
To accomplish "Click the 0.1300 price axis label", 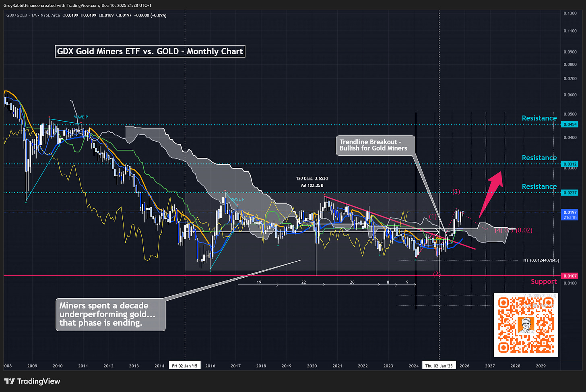I will pyautogui.click(x=570, y=13).
